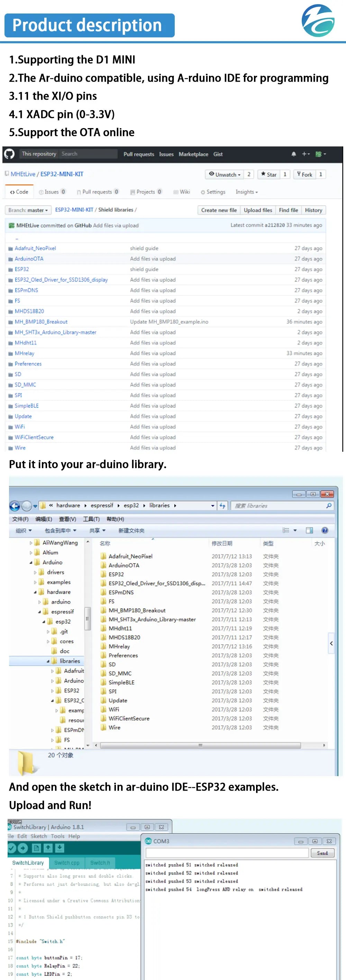Click the Explorer horizontal scrollbar
Image resolution: width=346 pixels, height=980 pixels.
pyautogui.click(x=200, y=745)
